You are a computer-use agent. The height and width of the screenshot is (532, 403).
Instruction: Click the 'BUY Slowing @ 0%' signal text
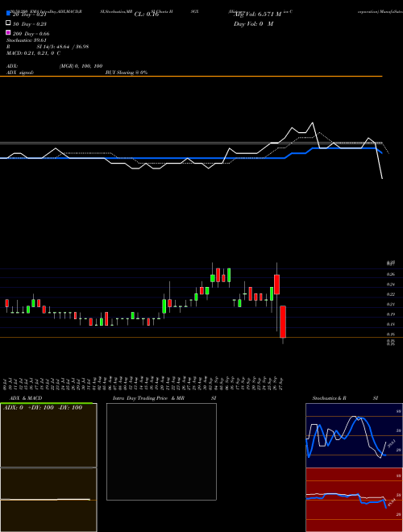click(x=127, y=73)
